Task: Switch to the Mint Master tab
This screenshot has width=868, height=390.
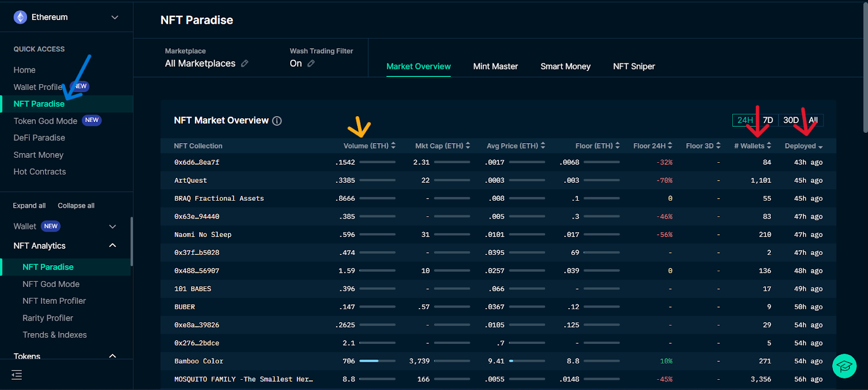Action: coord(495,66)
